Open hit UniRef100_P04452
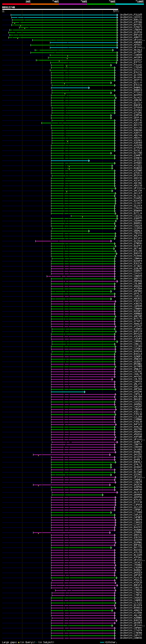Viewport: 146px width, 644px height. (131, 198)
